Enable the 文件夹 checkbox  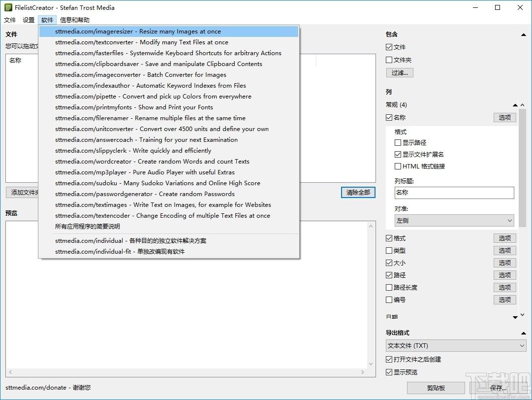[389, 60]
